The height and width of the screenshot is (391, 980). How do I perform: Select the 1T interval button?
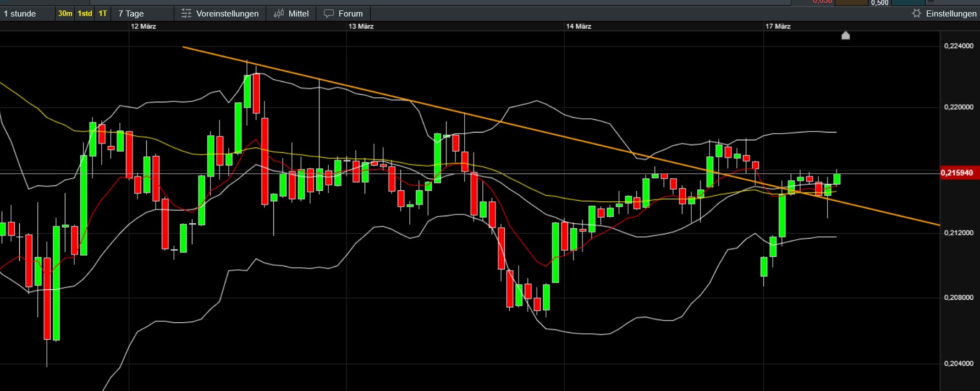[103, 14]
